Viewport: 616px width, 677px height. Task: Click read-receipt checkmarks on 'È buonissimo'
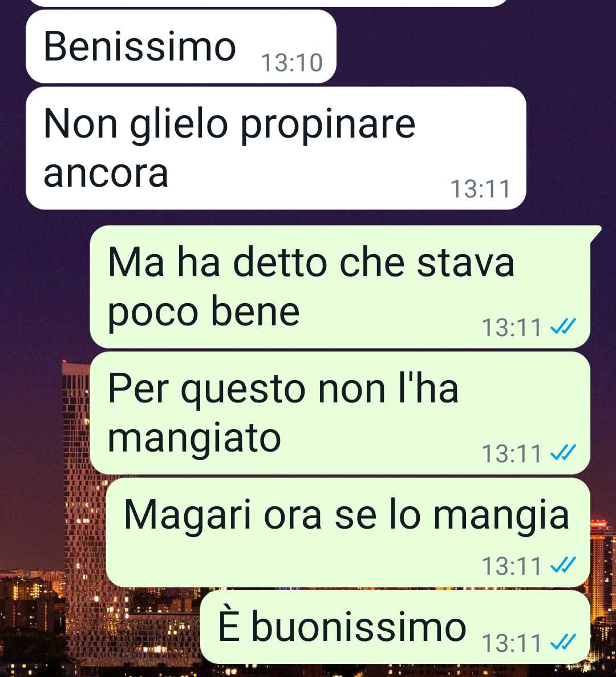coord(563,642)
